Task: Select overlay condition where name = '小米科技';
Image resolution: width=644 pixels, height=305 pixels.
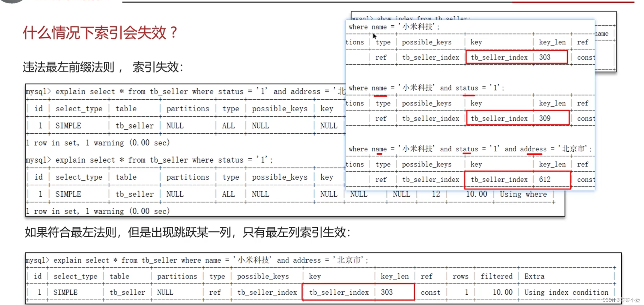Action: point(394,27)
